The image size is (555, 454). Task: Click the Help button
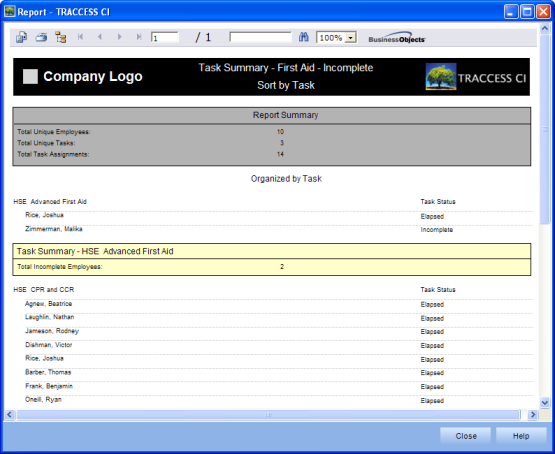[x=521, y=436]
